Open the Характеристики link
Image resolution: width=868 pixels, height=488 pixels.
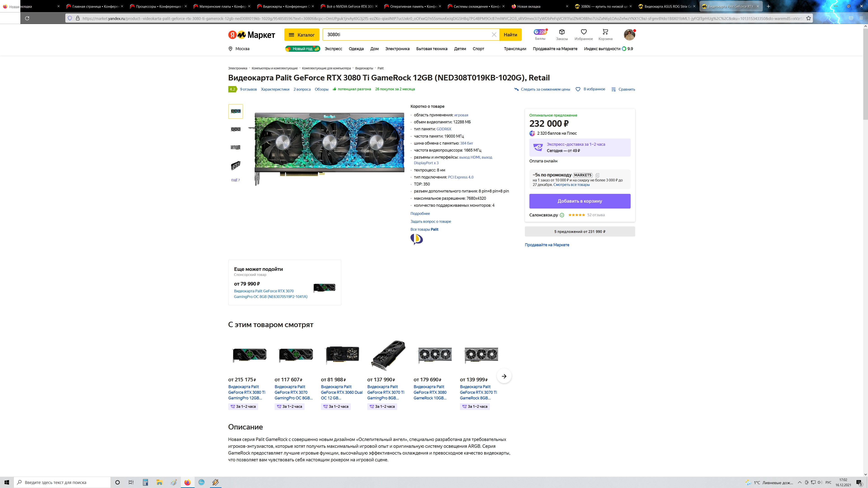(275, 89)
